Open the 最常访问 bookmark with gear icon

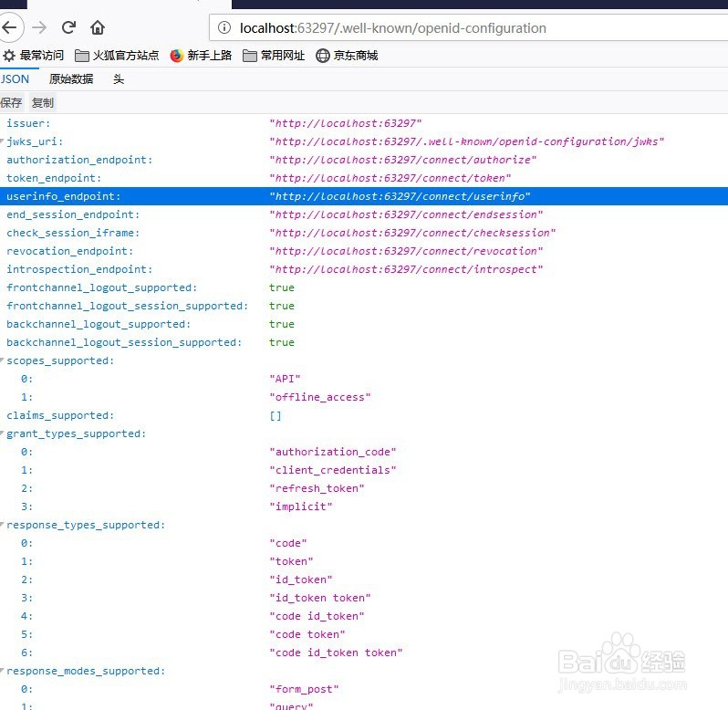33,56
